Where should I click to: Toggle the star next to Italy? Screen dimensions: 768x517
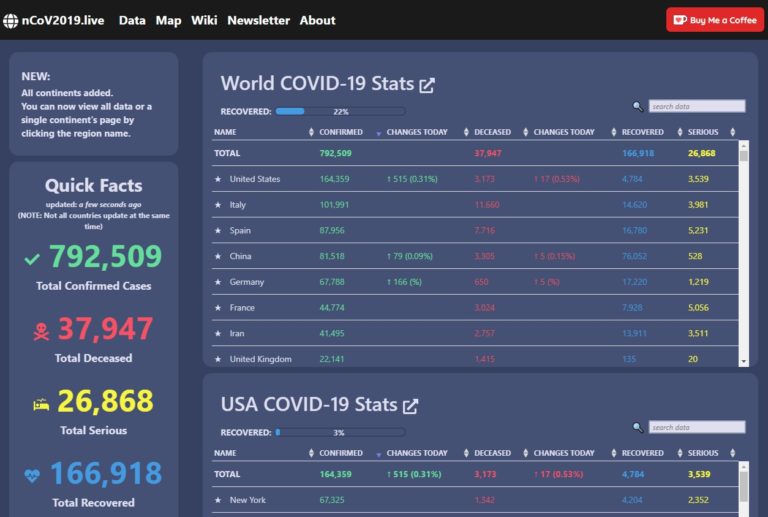tap(218, 205)
